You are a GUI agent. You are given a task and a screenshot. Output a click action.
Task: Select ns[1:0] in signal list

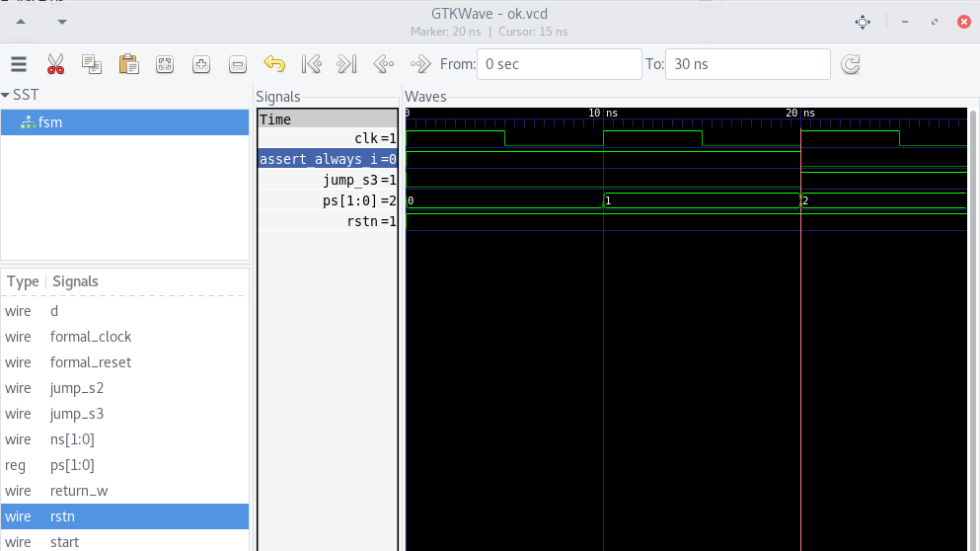pos(125,439)
